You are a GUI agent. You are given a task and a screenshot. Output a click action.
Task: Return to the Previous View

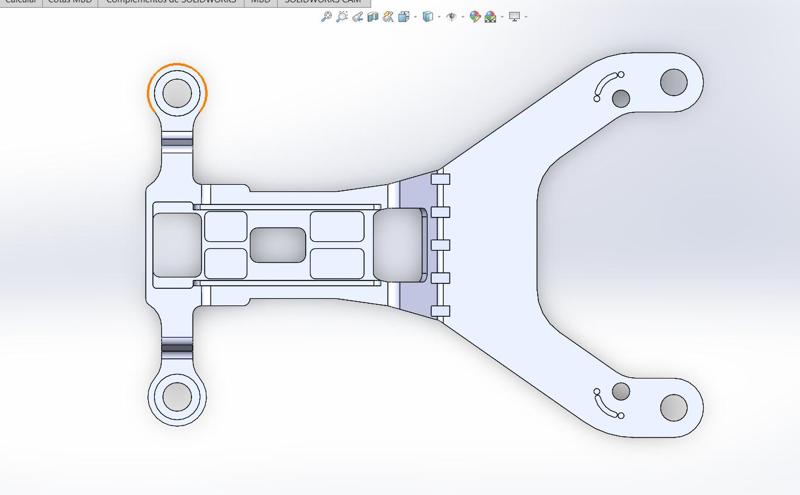pos(357,17)
